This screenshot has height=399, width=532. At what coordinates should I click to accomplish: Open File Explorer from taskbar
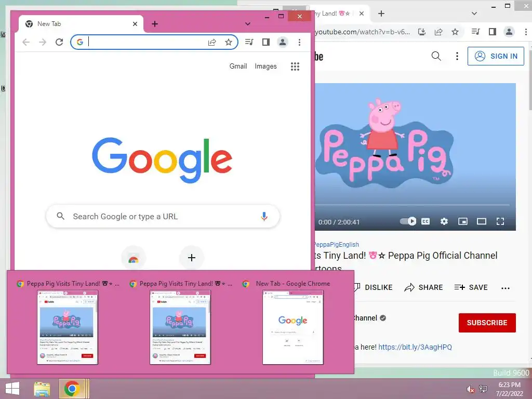[x=42, y=389]
